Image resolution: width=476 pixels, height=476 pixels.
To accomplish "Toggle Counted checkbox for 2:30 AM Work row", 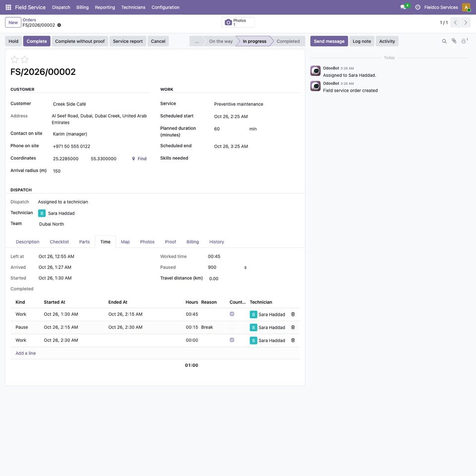I will (x=232, y=340).
